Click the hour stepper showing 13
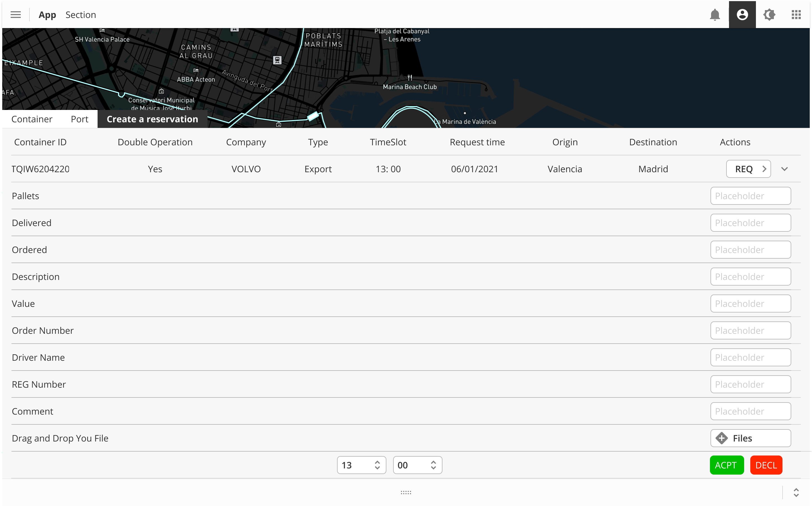The height and width of the screenshot is (506, 812). tap(361, 465)
